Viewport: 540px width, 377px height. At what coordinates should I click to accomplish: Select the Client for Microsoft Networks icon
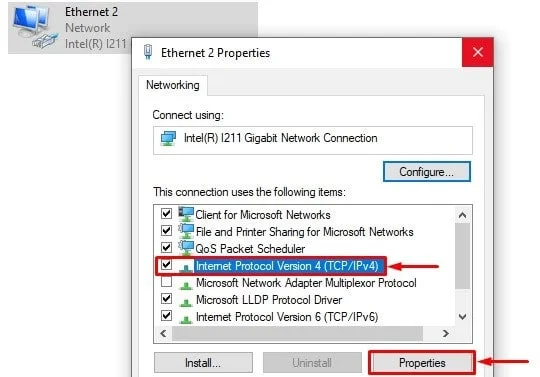[186, 214]
